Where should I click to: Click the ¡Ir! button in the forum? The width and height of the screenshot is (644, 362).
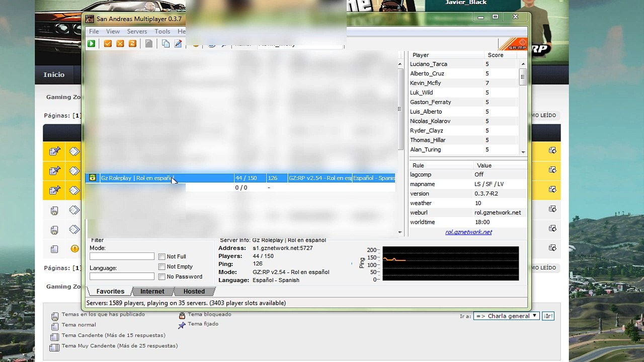point(548,316)
